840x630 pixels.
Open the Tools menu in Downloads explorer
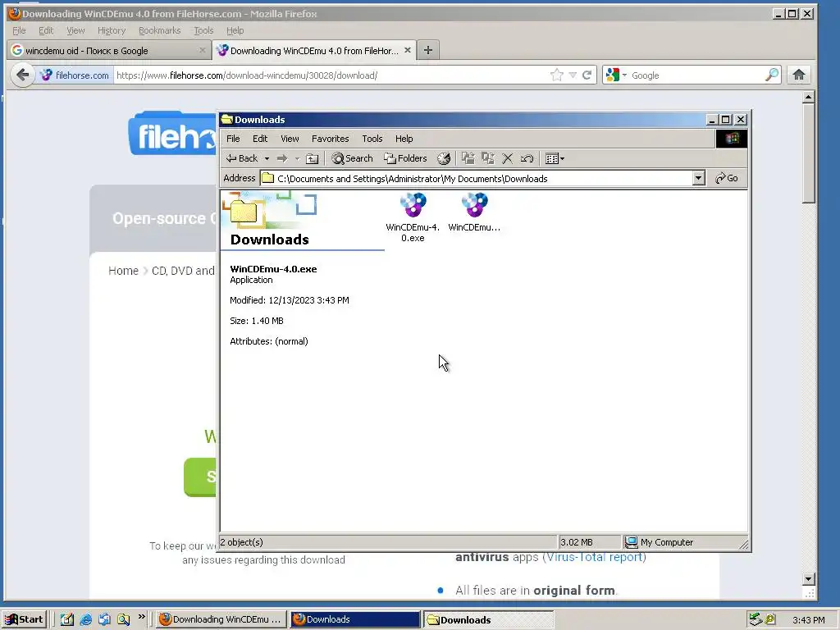372,139
